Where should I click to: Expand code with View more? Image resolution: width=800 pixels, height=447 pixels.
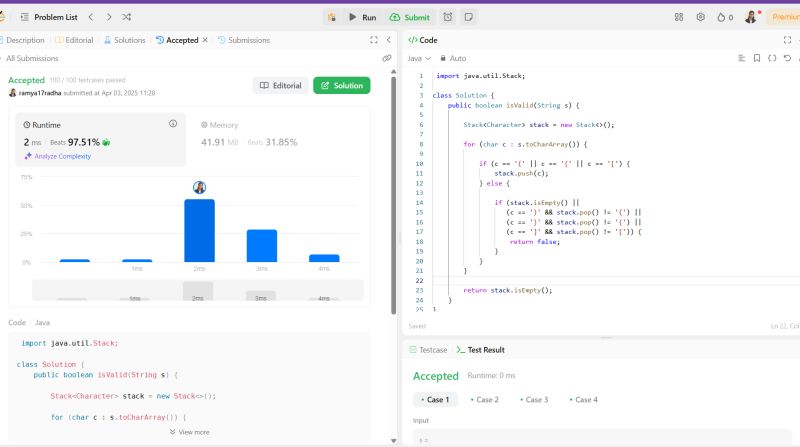pos(190,432)
